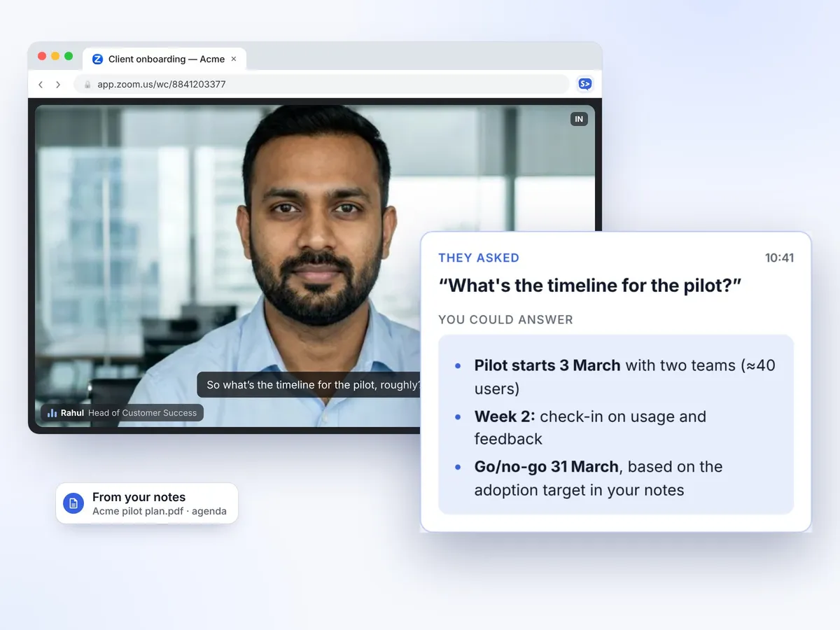
Task: Click the name "Rahul" on the video label
Action: click(x=72, y=413)
